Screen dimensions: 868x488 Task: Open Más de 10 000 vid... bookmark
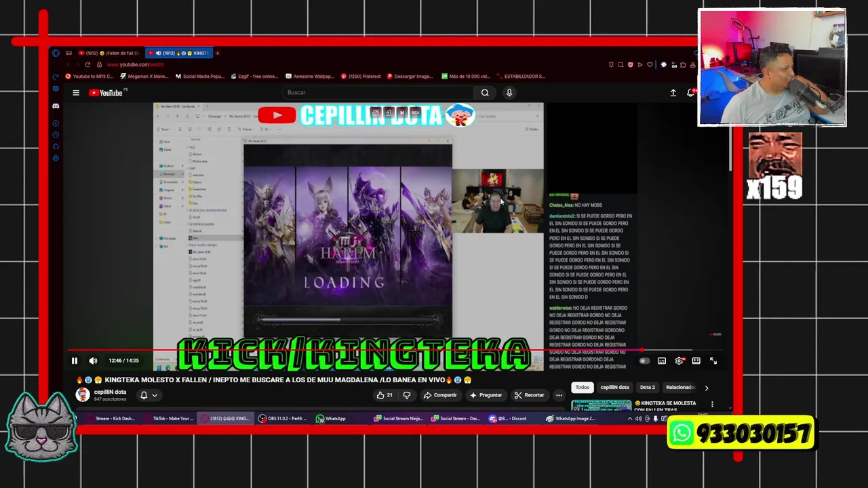point(466,77)
